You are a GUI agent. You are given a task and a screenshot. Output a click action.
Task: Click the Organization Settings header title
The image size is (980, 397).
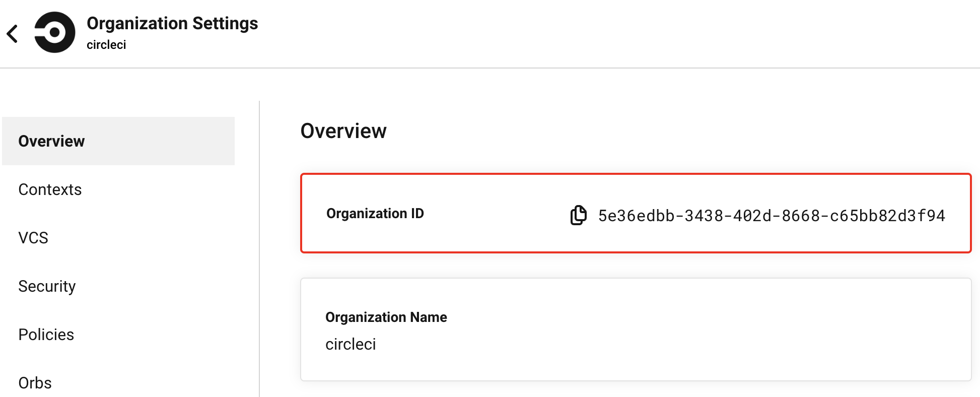click(172, 23)
